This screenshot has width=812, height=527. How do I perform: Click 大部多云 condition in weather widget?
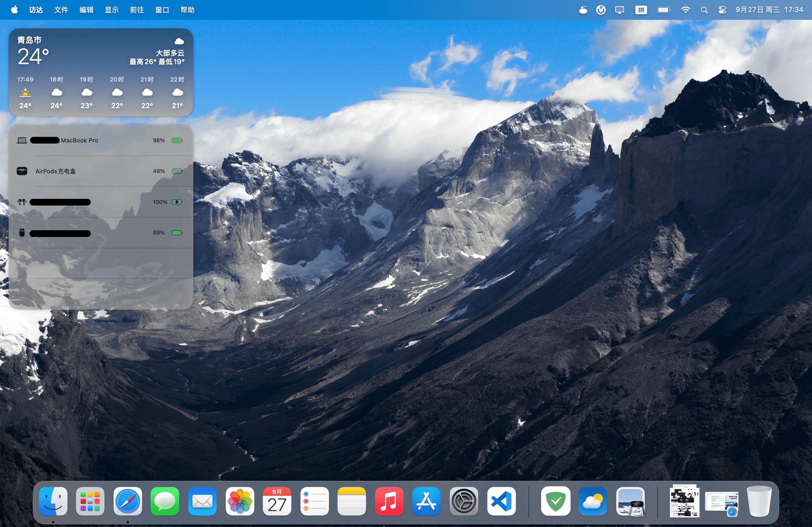(170, 53)
